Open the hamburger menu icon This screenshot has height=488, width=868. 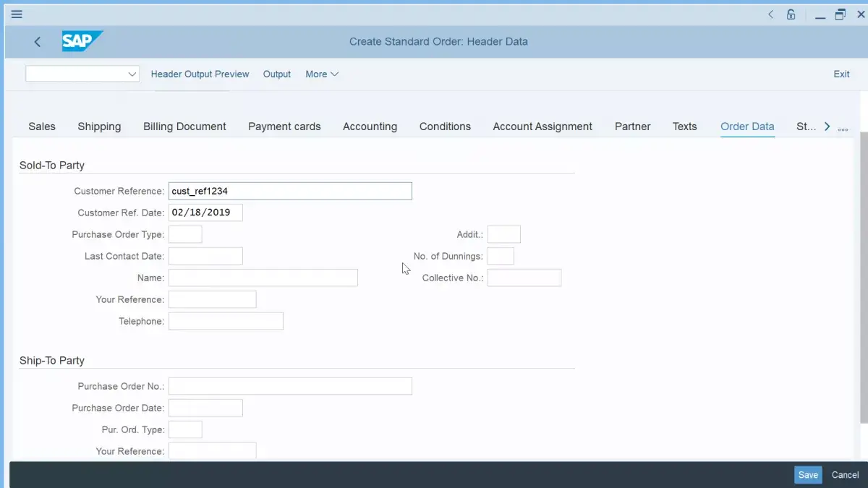click(17, 14)
